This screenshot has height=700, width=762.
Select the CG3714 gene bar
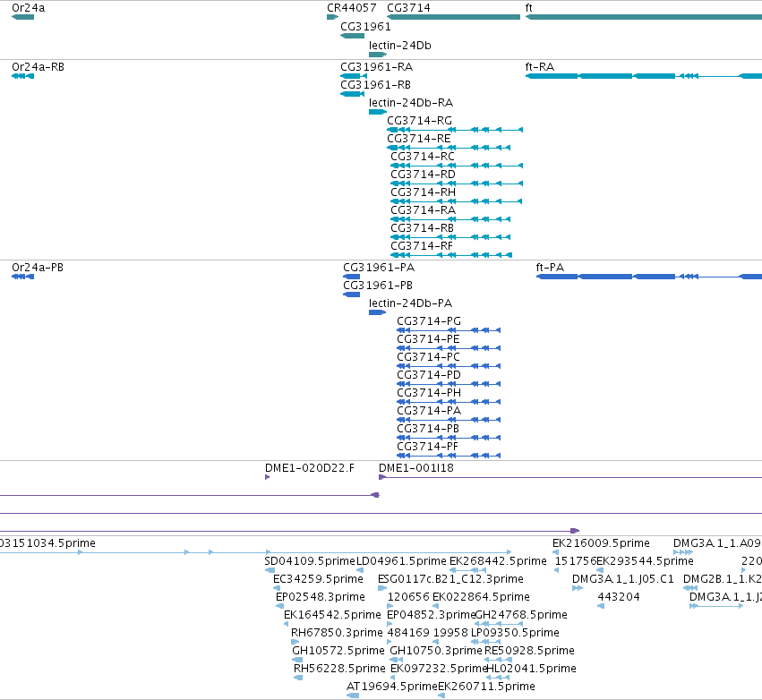pyautogui.click(x=453, y=17)
